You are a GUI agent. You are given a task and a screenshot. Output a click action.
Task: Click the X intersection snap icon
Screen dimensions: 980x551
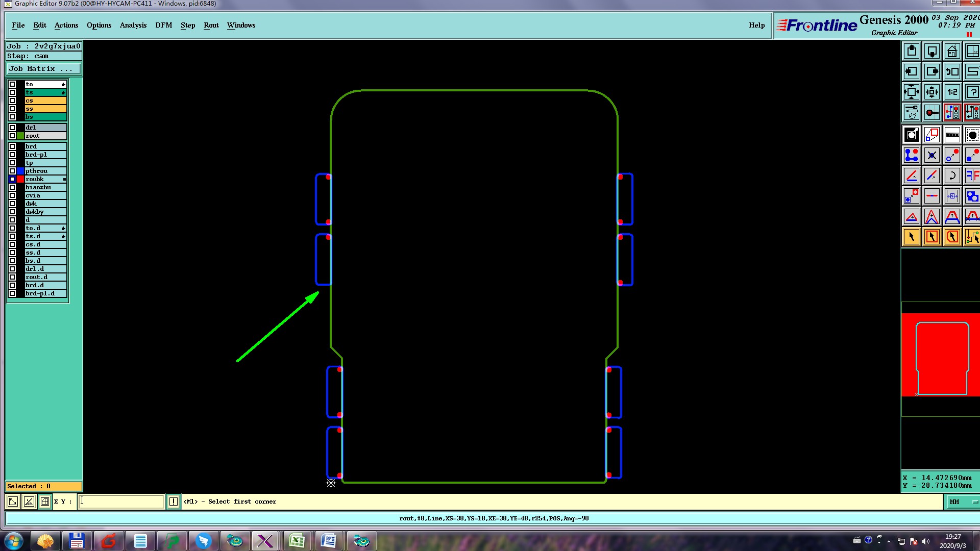pos(932,155)
